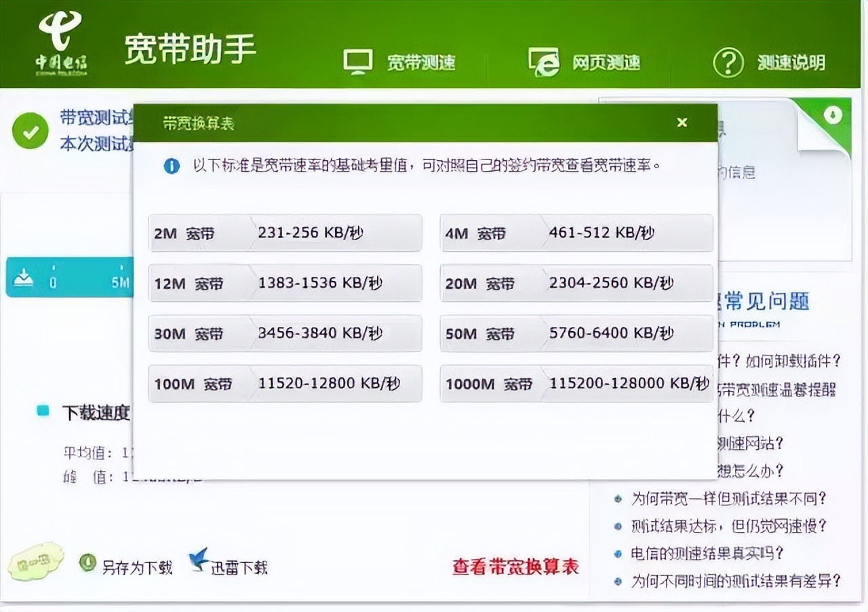Click the teal legend square beside 下载速度

[43, 410]
